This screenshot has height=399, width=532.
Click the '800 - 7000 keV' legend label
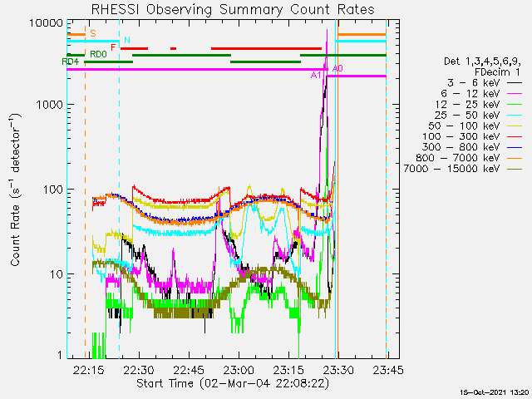pyautogui.click(x=458, y=158)
